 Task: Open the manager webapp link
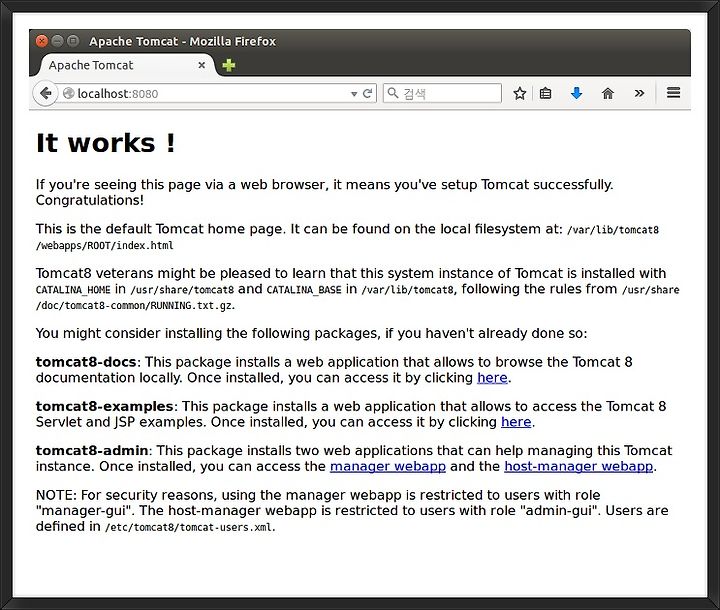[388, 466]
